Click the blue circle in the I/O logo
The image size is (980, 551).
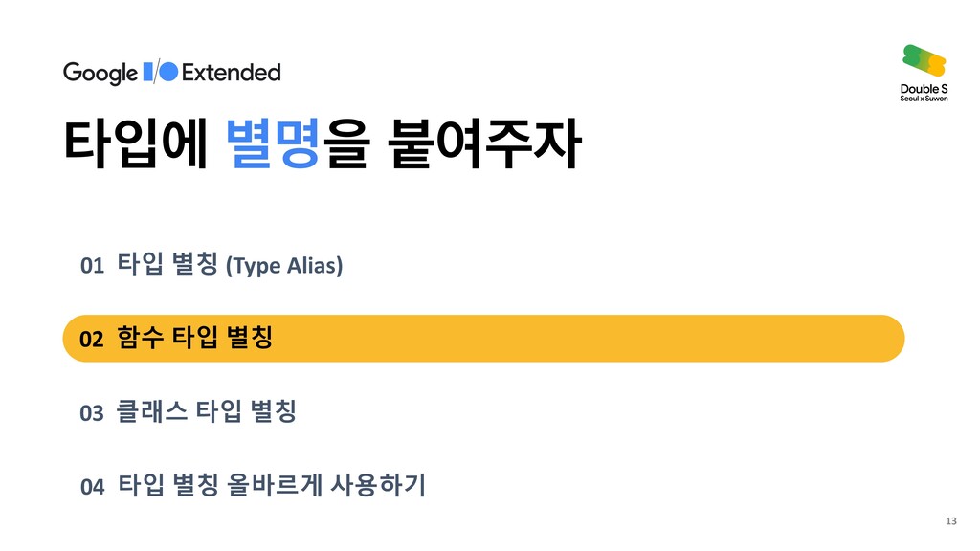click(x=167, y=72)
